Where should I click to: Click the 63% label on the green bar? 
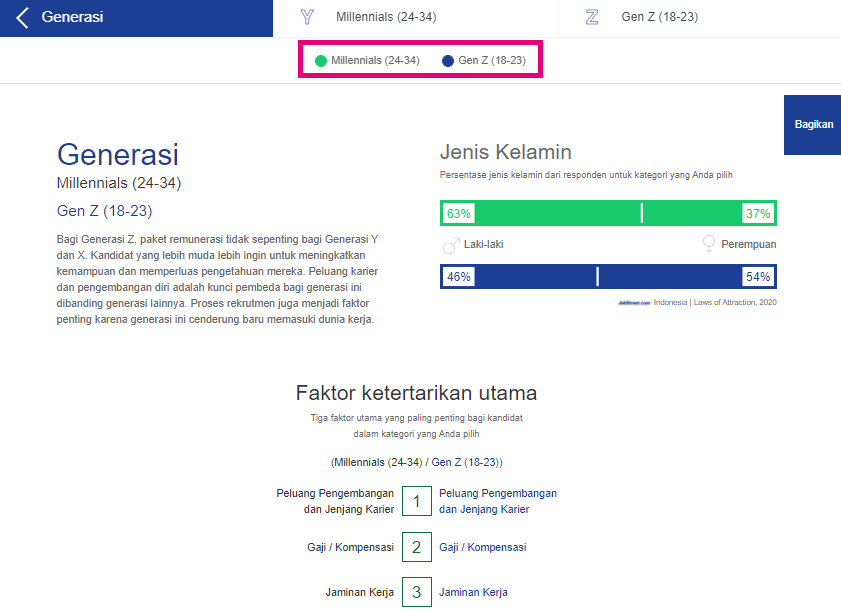click(x=459, y=214)
